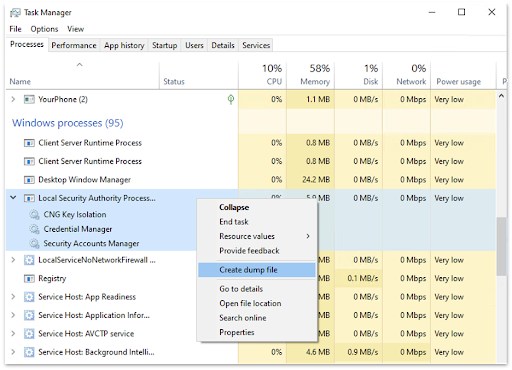Click the sort arrow above Name column
The width and height of the screenshot is (512, 370).
[x=79, y=65]
